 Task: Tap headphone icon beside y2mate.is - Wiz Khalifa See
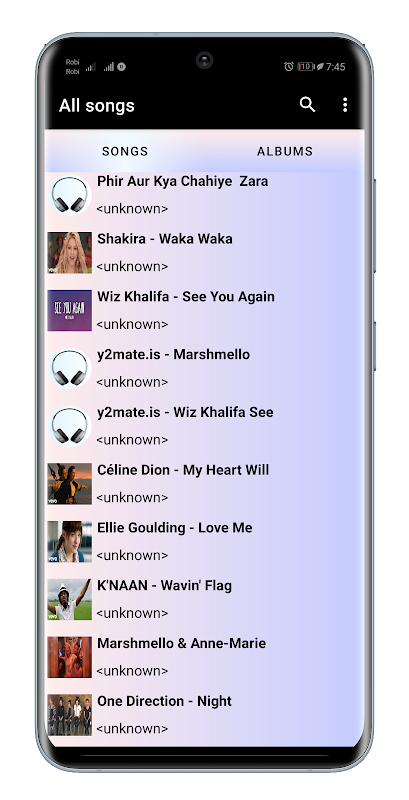coord(70,426)
